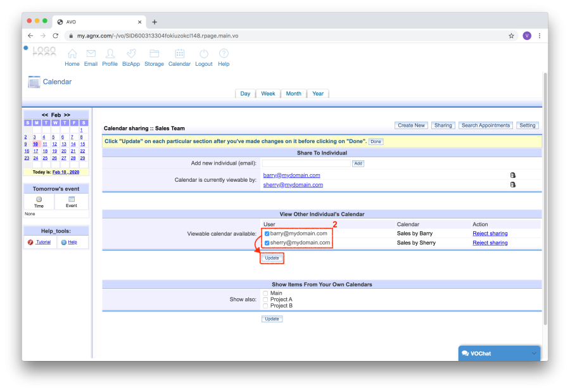The width and height of the screenshot is (570, 392).
Task: Go to previous month with << arrows
Action: [45, 115]
